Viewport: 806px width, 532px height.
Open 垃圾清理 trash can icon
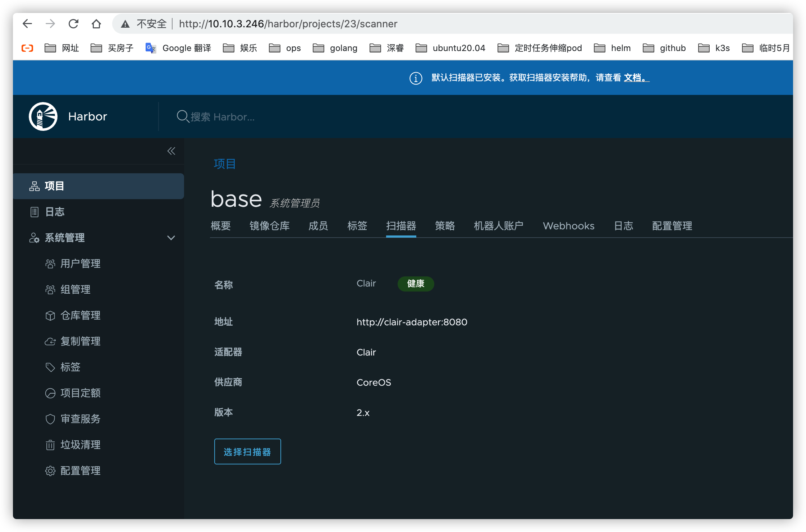tap(50, 445)
